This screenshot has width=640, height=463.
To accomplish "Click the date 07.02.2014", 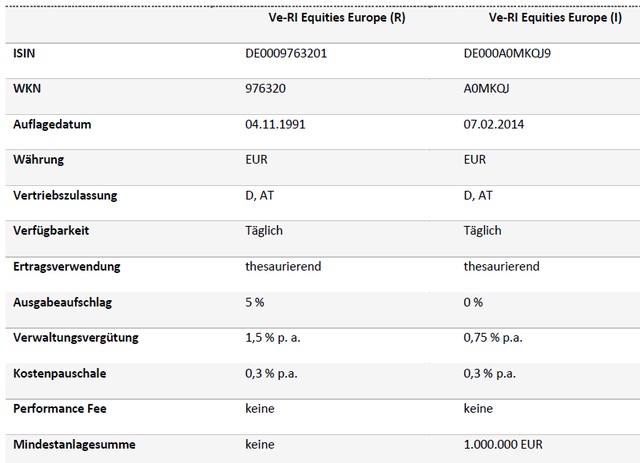I will [496, 123].
